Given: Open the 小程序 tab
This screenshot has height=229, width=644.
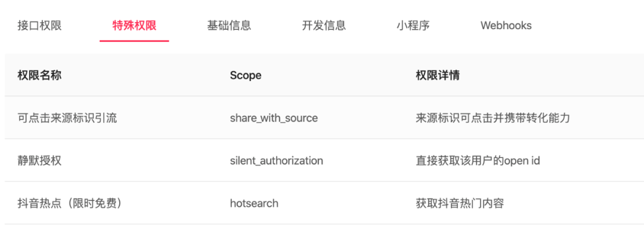Looking at the screenshot, I should pos(413,26).
